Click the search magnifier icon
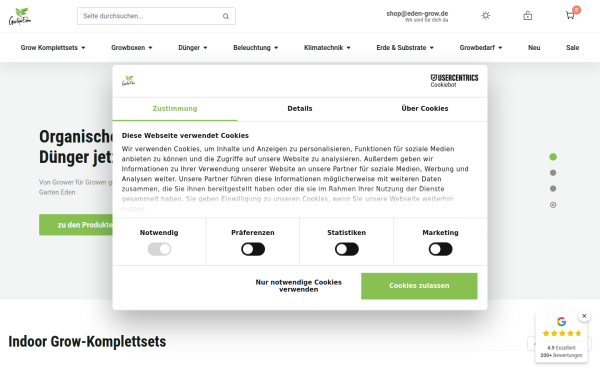Viewport: 600px width, 375px height. point(226,16)
